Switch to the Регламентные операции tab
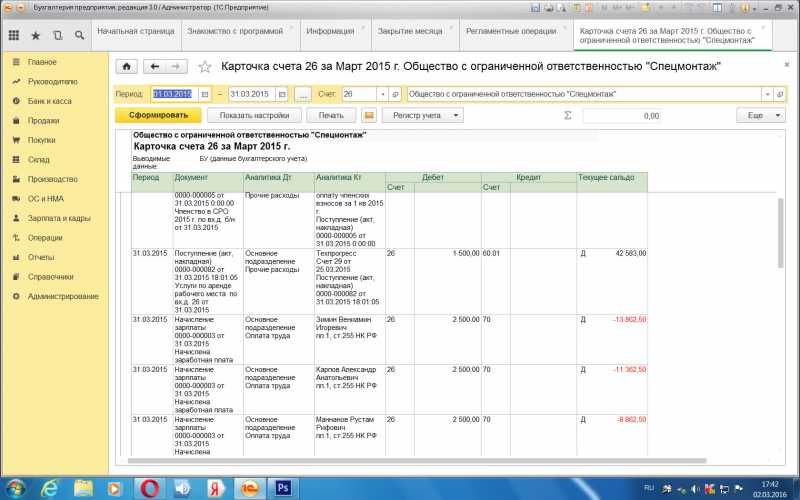 (x=511, y=31)
